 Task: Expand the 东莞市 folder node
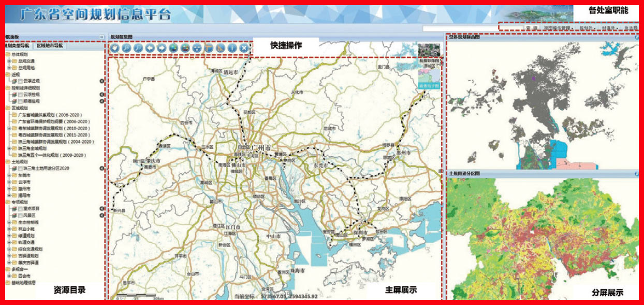9,175
